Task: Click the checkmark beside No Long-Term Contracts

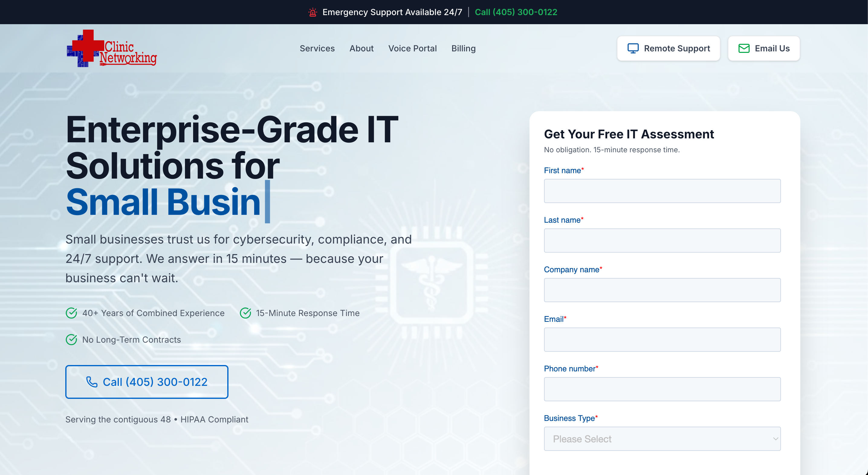Action: coord(71,340)
